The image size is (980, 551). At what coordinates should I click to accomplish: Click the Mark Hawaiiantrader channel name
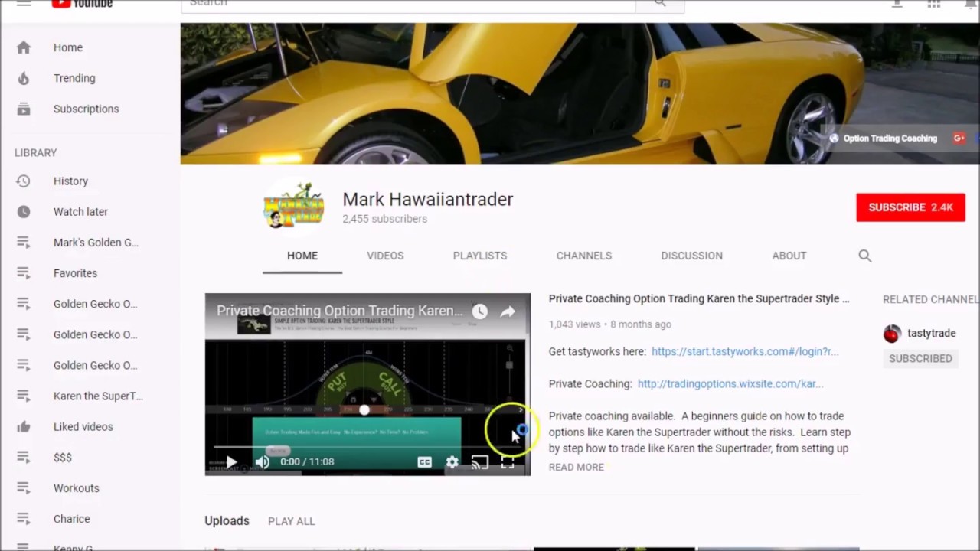tap(427, 199)
